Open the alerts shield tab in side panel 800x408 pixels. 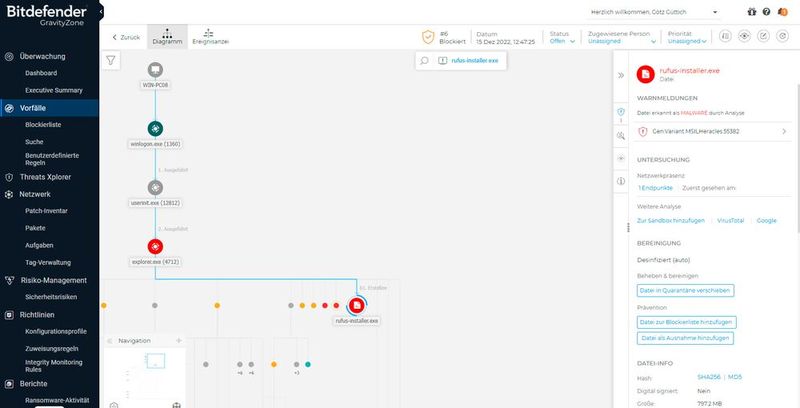click(621, 112)
